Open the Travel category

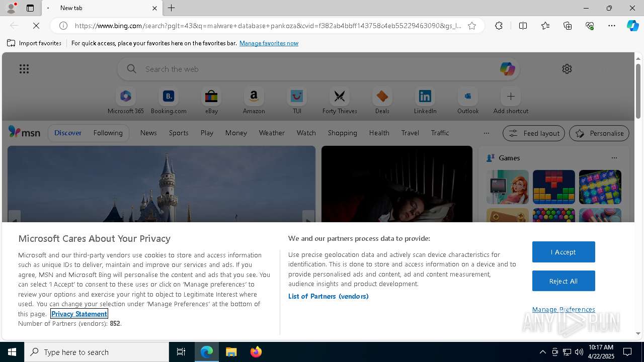coord(410,133)
